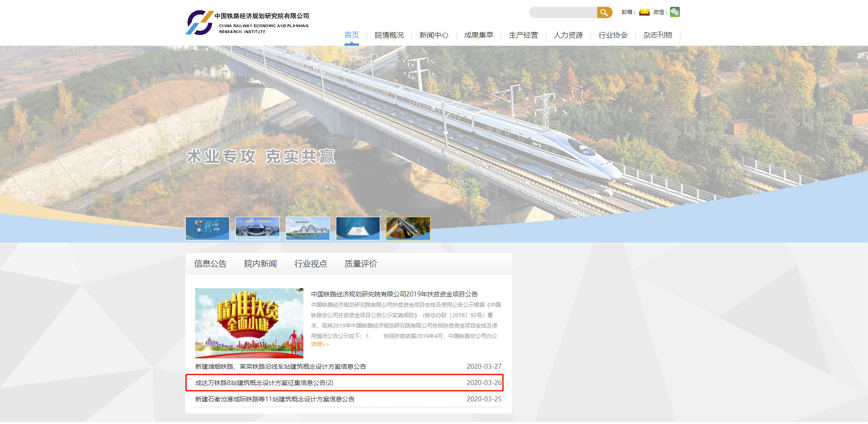
Task: Select the high-speed train viaduct thumbnail
Action: [408, 228]
